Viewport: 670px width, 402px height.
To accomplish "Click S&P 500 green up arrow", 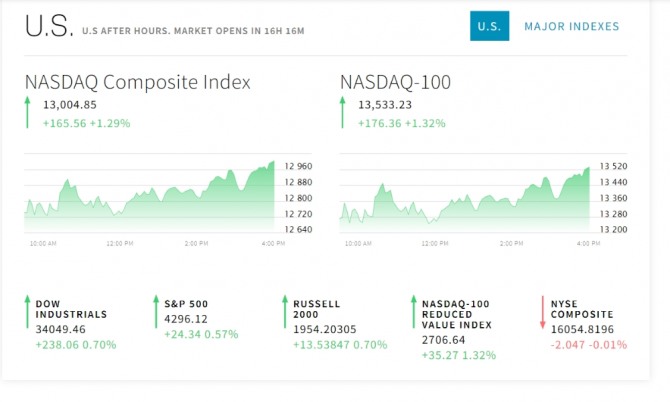I will tap(156, 311).
